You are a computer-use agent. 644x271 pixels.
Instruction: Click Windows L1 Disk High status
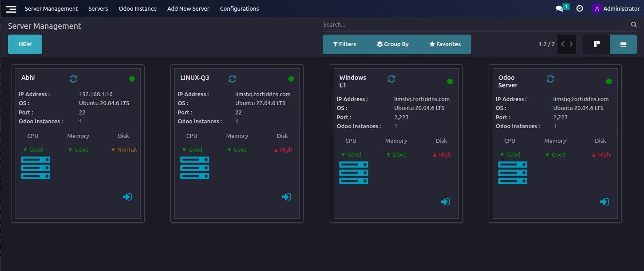(x=442, y=155)
